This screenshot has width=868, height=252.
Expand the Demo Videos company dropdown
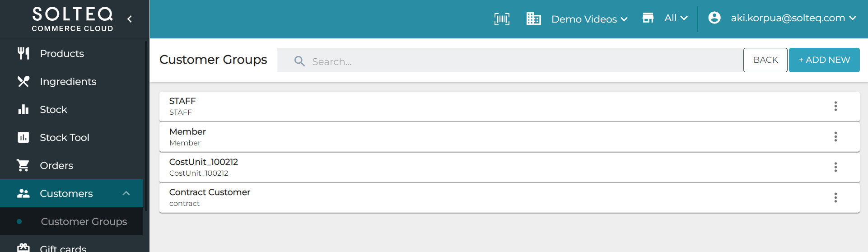click(x=589, y=19)
